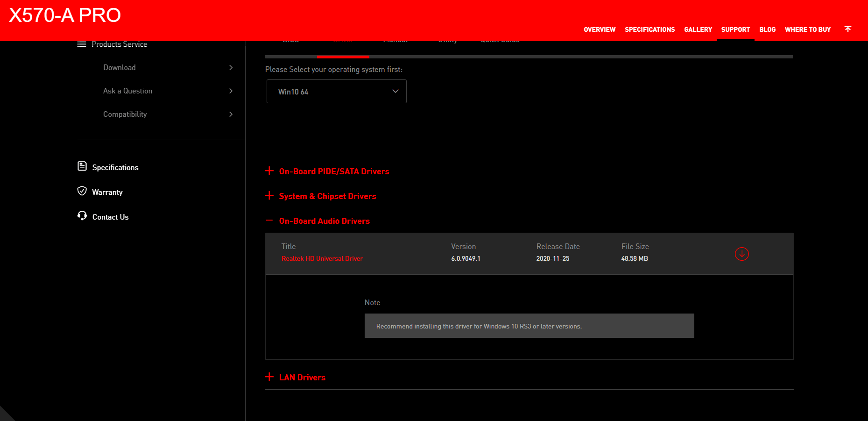Open the Warranty sidebar link
Image resolution: width=868 pixels, height=421 pixels.
[107, 193]
